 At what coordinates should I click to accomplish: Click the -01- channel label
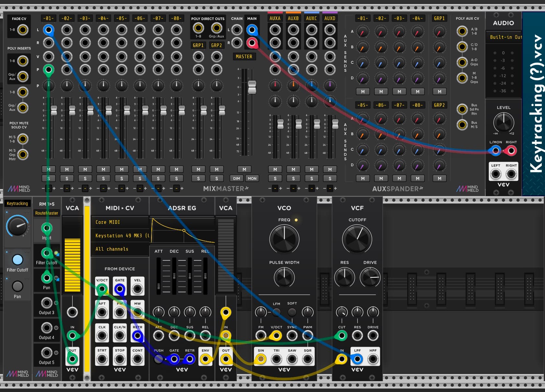tap(48, 18)
